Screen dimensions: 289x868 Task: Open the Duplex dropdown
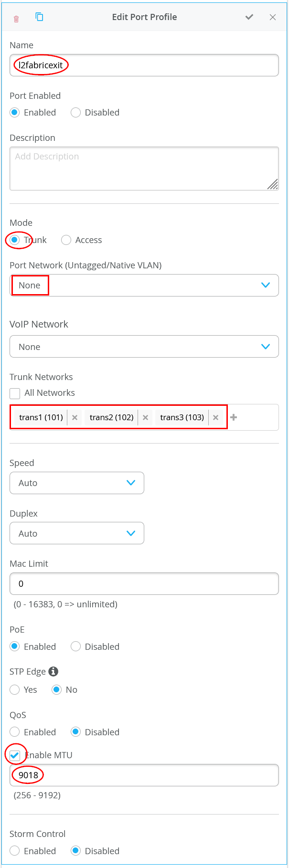click(x=77, y=533)
